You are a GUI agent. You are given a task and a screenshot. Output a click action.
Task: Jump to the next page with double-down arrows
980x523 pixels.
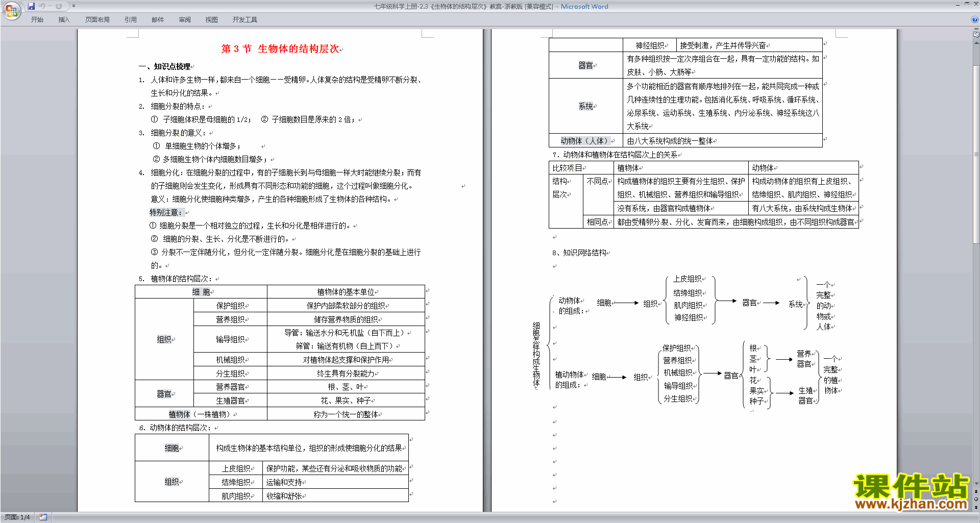(976, 507)
